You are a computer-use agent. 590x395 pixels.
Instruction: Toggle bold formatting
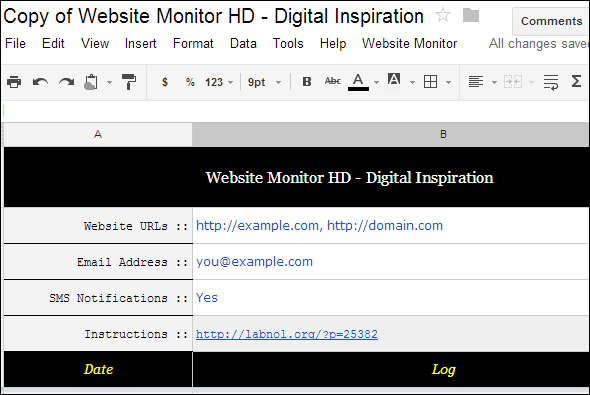click(x=307, y=82)
